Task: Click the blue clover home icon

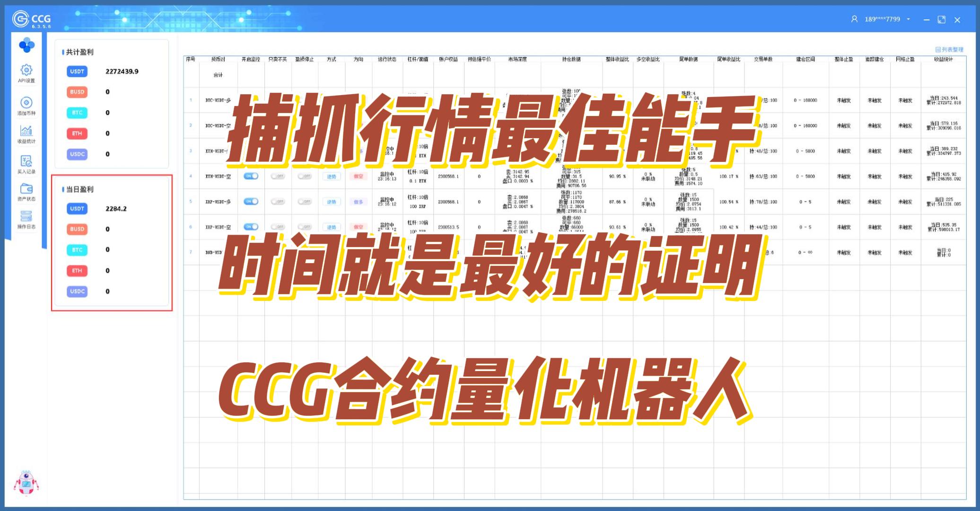Action: point(26,45)
